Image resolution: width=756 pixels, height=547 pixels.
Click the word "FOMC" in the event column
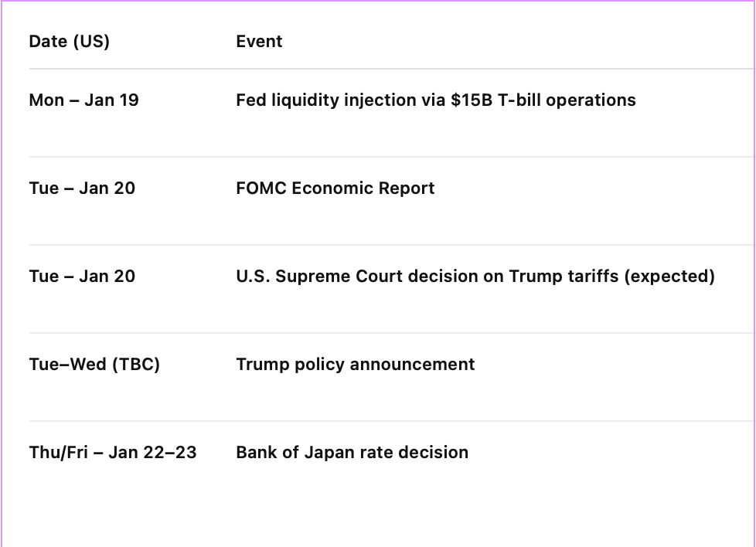[261, 189]
